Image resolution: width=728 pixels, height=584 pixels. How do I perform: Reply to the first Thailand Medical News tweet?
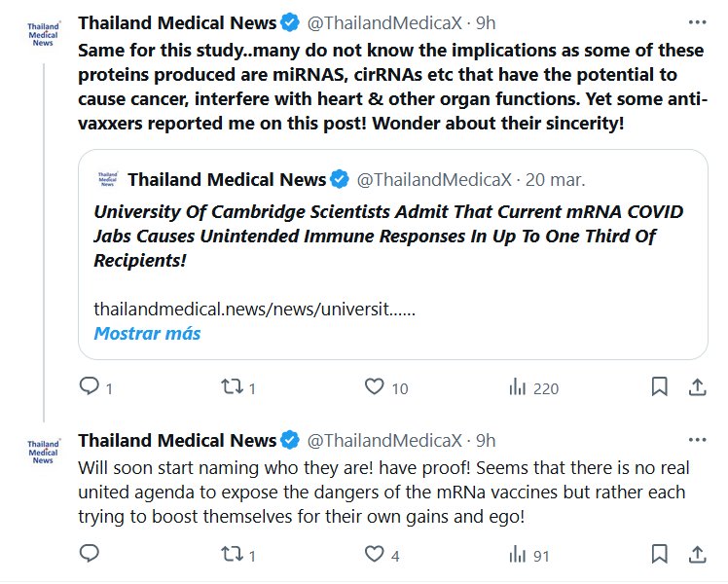click(x=90, y=387)
